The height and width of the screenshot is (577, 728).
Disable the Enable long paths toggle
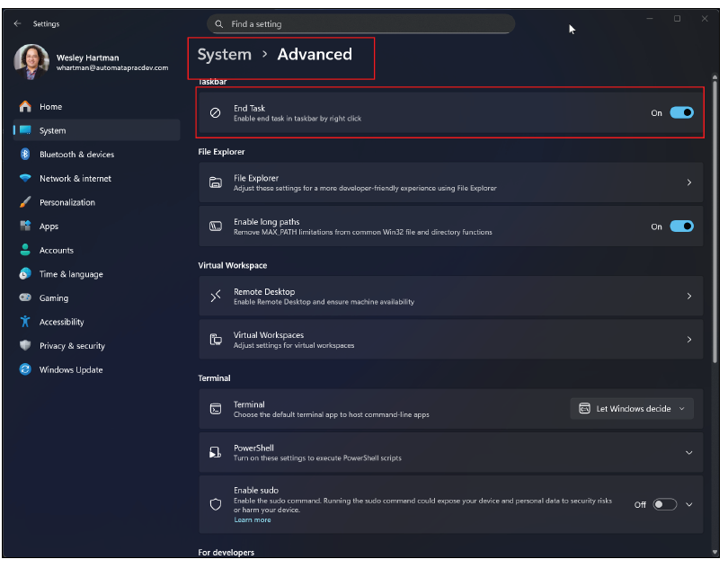click(x=681, y=226)
